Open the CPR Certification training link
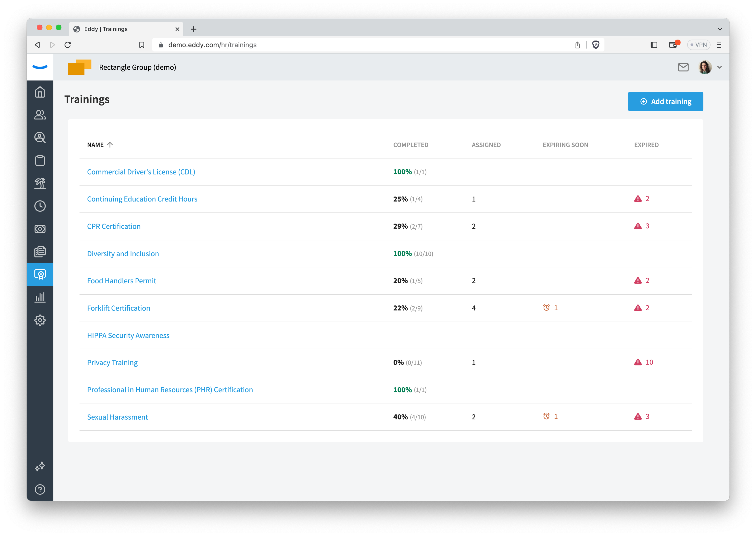756x536 pixels. (114, 226)
